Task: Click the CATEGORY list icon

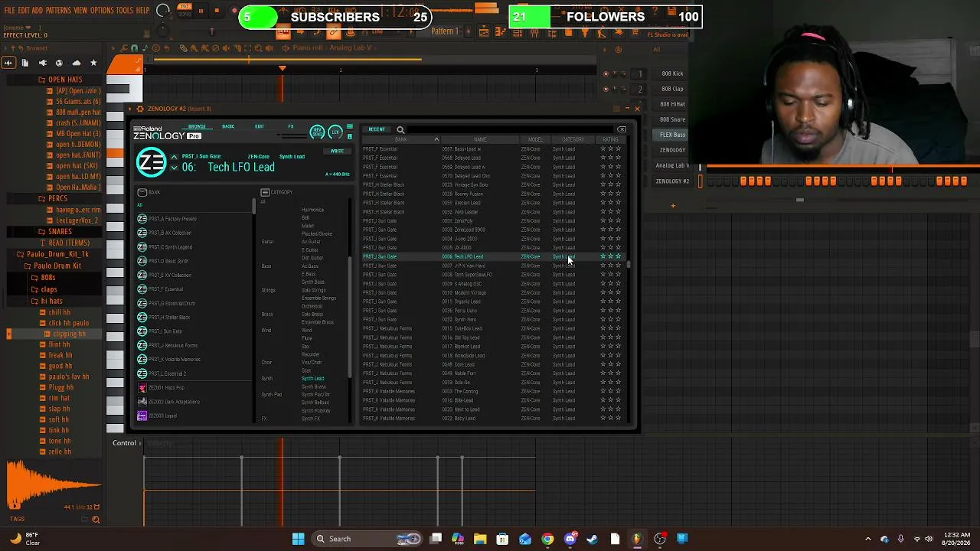Action: (265, 192)
